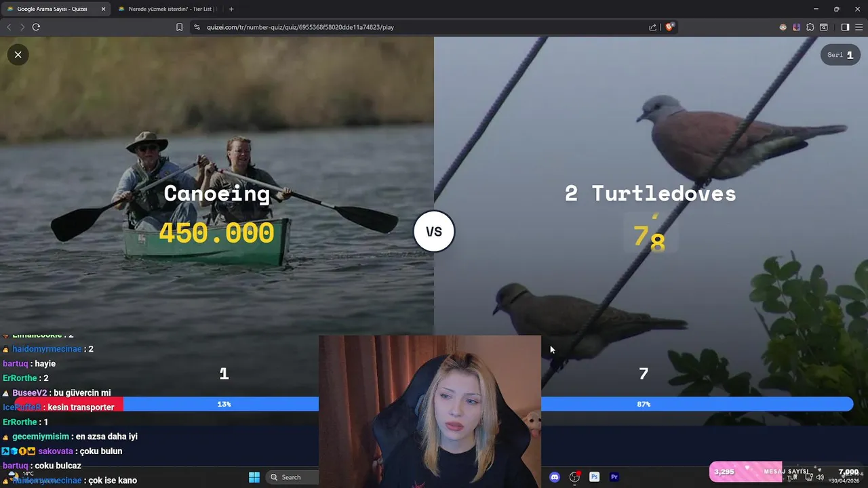Image resolution: width=868 pixels, height=488 pixels.
Task: Click the VS circle badge
Action: (434, 232)
